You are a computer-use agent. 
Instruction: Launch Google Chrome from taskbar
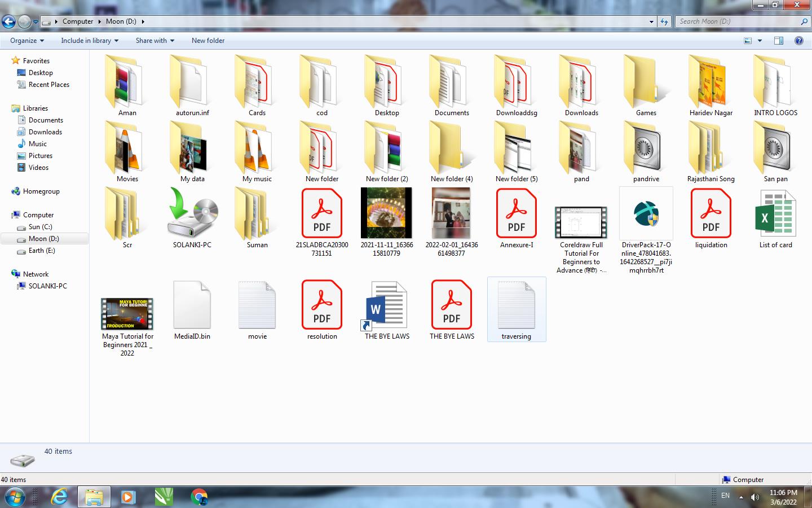coord(198,497)
